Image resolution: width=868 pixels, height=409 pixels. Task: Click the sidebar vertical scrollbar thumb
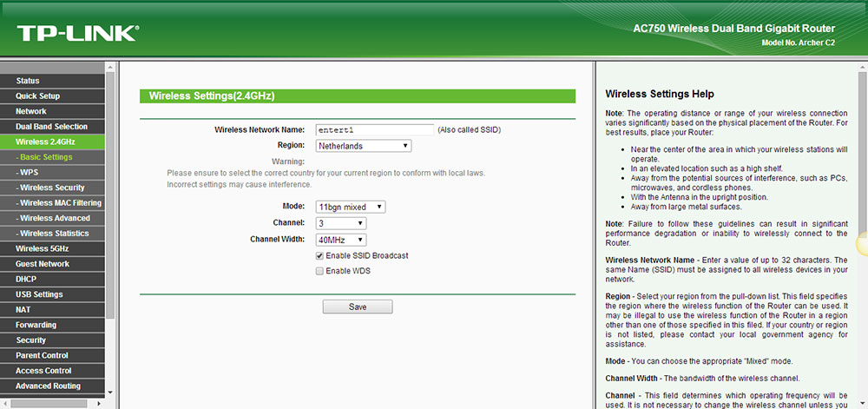pos(109,194)
